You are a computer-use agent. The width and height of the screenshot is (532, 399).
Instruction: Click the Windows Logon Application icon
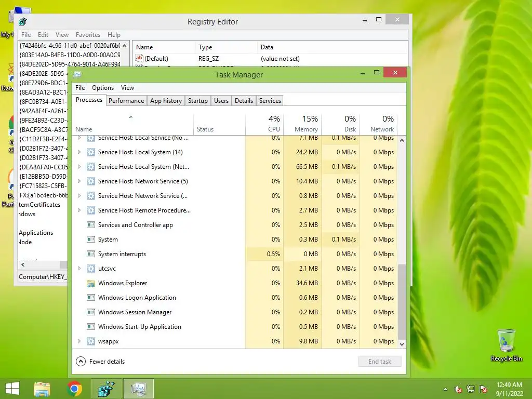(90, 298)
